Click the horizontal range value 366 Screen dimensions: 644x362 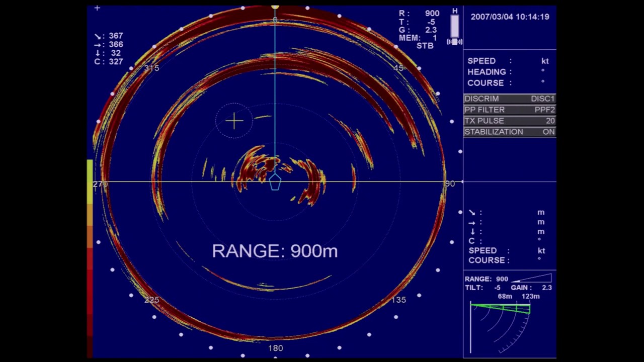(116, 44)
